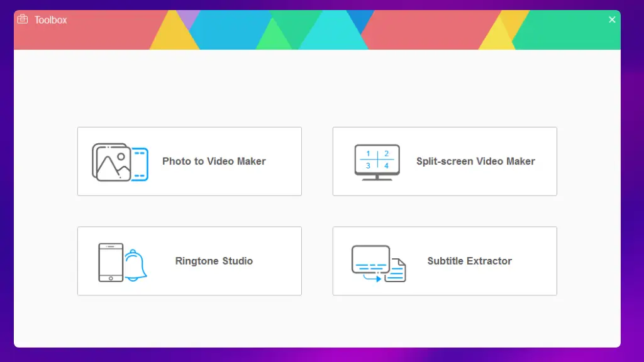The image size is (644, 362).
Task: Click the Toolbox title text
Action: tap(50, 20)
